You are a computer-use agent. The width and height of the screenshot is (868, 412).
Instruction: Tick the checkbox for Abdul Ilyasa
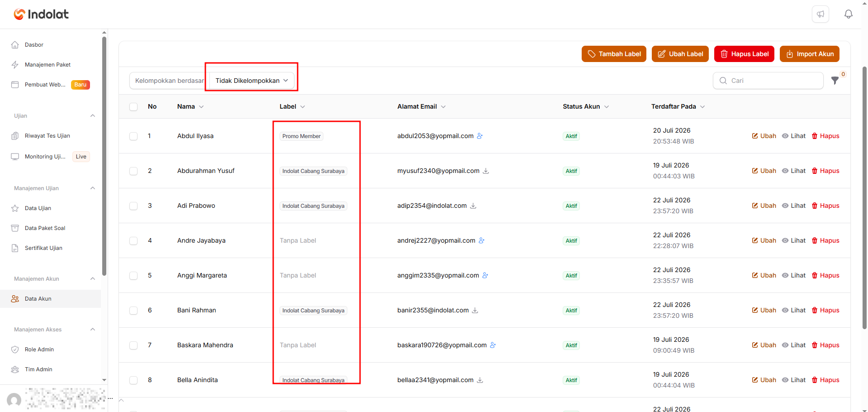click(133, 136)
